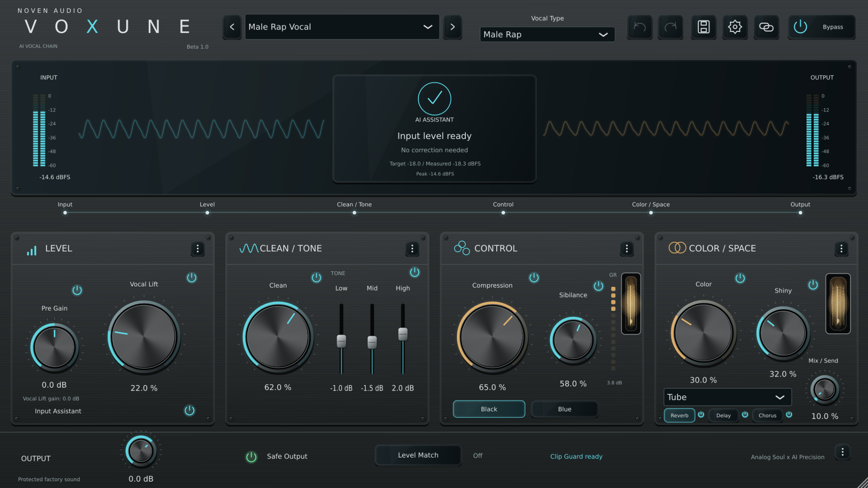
Task: Click the glowing tube display in COLOR / SPACE
Action: point(838,304)
